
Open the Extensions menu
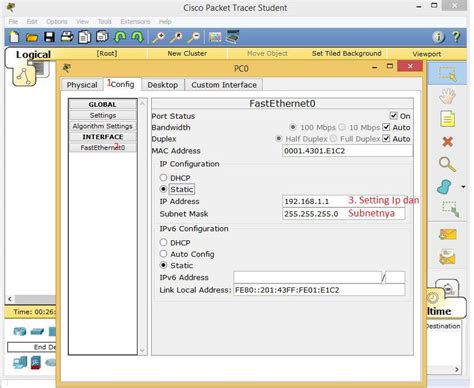(135, 22)
